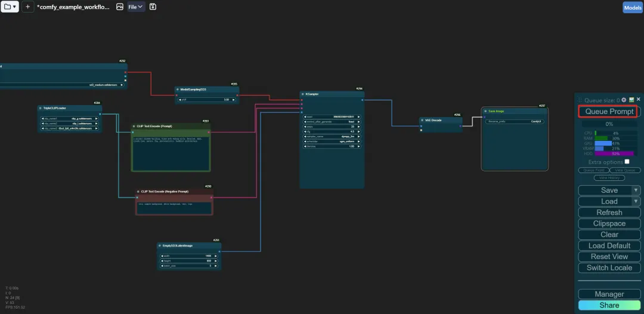The width and height of the screenshot is (644, 314).
Task: Change the clip_name3 selector in TripleCLIPLoader
Action: (69, 128)
